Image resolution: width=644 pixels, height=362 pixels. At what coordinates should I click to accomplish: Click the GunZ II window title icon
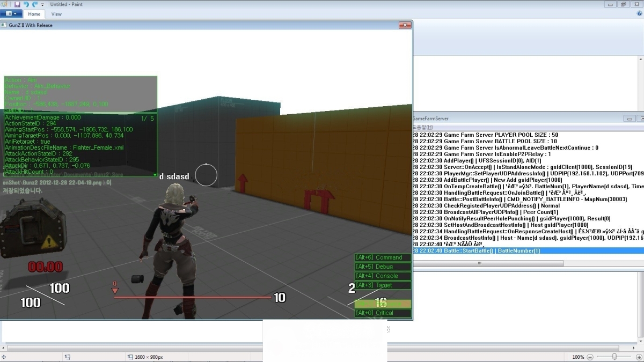click(x=3, y=25)
